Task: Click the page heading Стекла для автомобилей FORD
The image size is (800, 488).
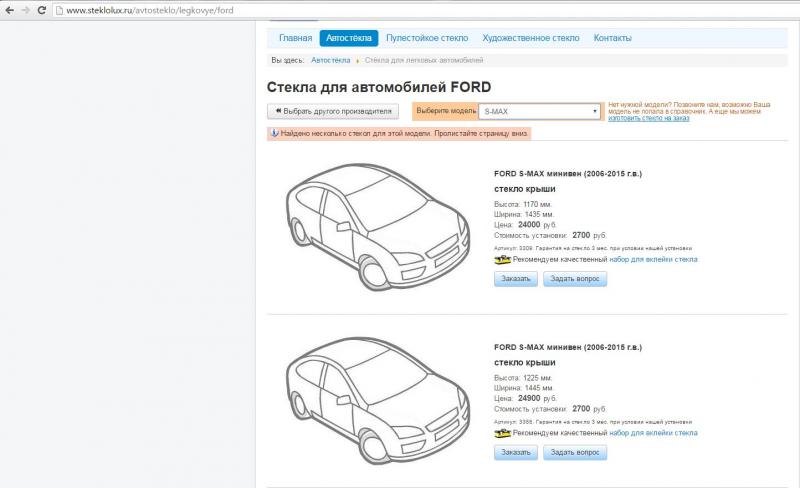Action: point(379,87)
